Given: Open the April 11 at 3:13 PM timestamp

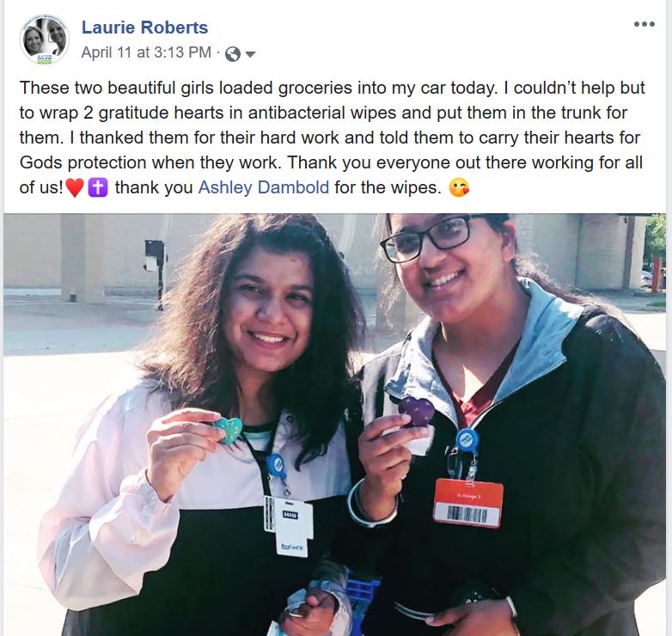Looking at the screenshot, I should tap(146, 52).
